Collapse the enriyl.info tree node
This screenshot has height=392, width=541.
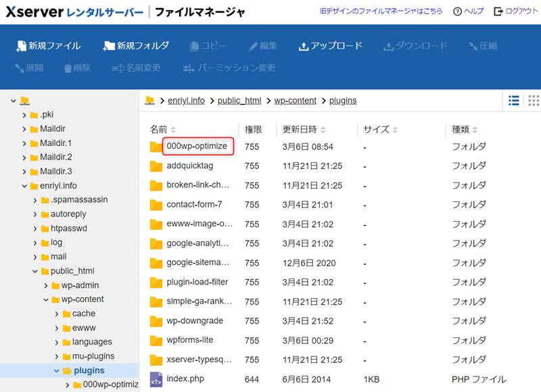[x=24, y=186]
